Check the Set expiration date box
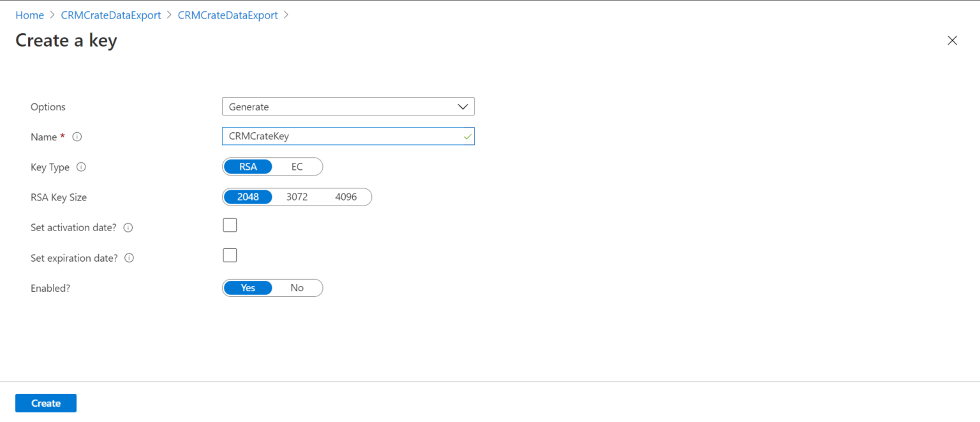980x422 pixels. point(230,255)
